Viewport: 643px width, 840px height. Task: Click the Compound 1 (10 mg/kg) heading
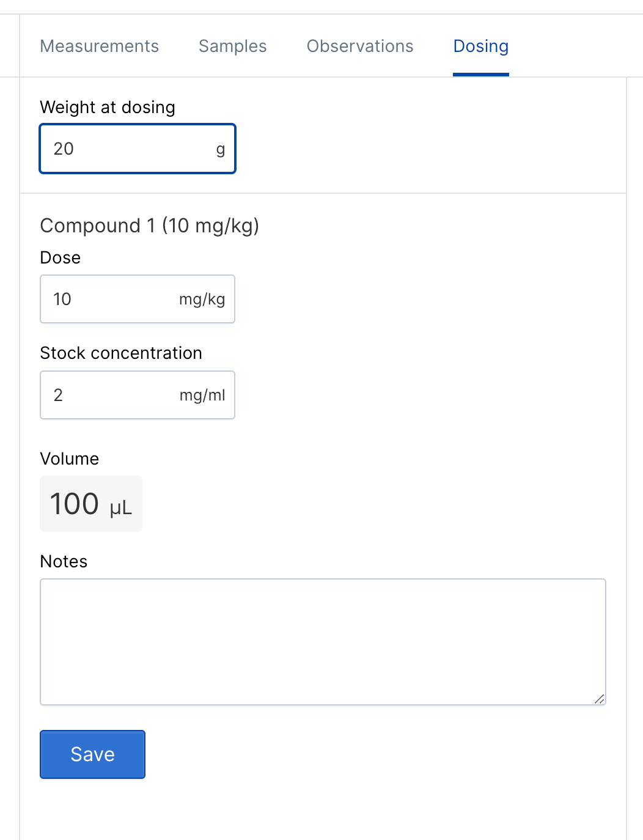click(x=150, y=226)
